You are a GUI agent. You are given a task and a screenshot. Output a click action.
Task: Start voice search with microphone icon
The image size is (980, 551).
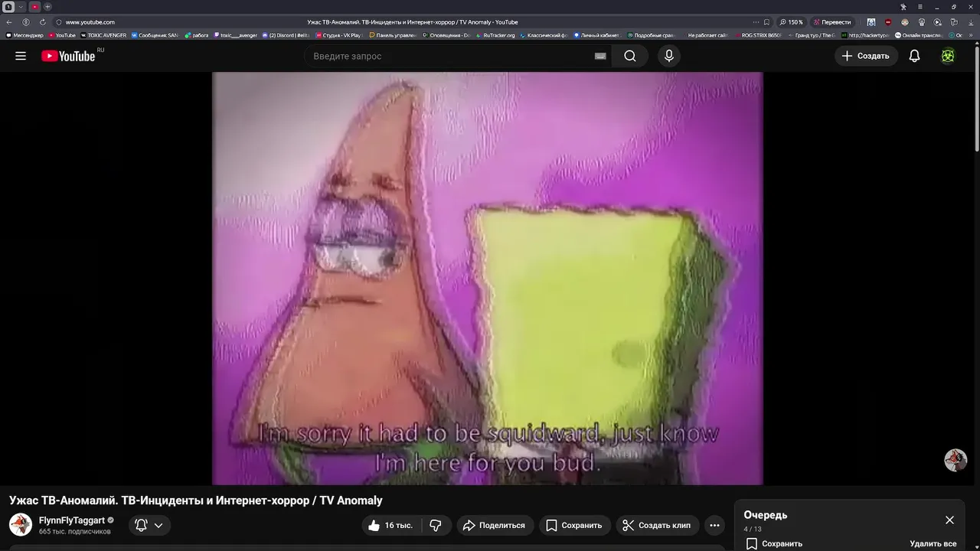pos(669,56)
